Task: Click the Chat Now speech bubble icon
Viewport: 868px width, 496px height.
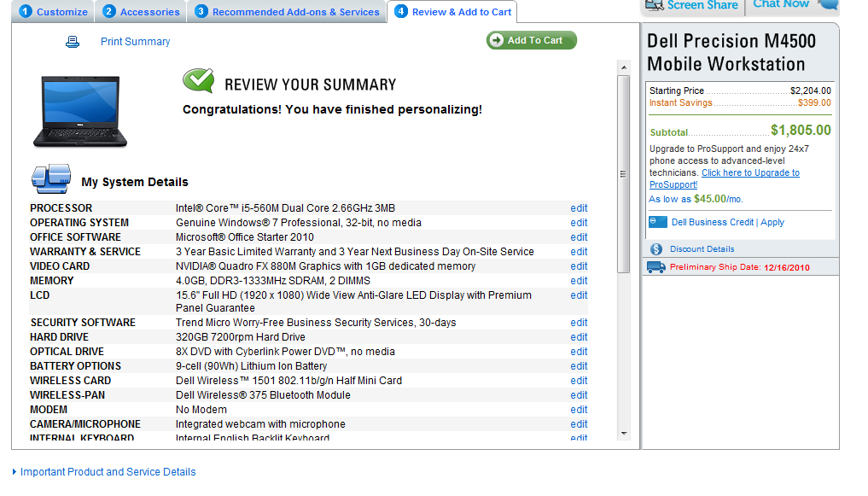Action: [x=828, y=4]
